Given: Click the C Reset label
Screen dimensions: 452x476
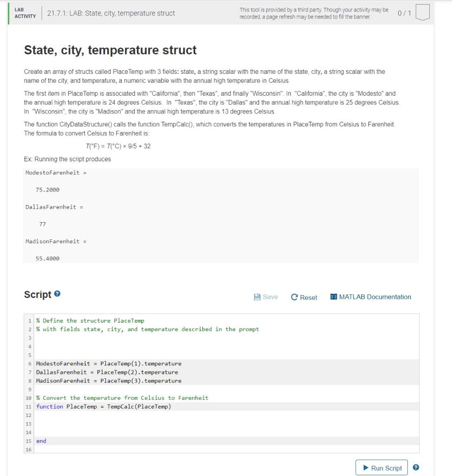Looking at the screenshot, I should tap(308, 297).
